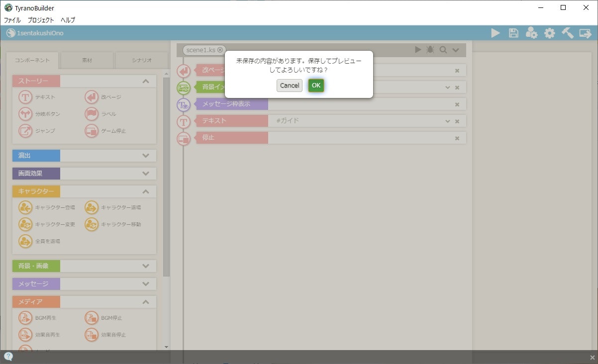598x364 pixels.
Task: Click the export game icon
Action: point(585,33)
